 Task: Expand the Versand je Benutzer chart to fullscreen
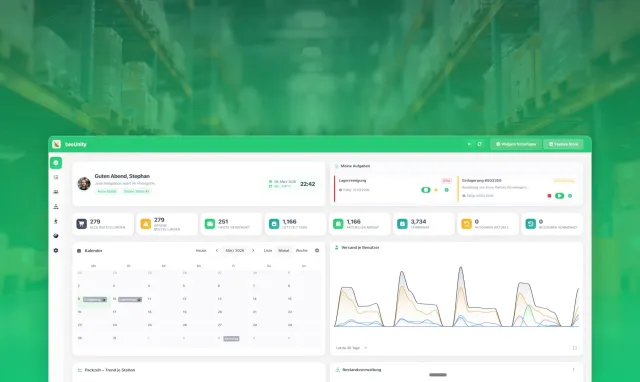pyautogui.click(x=574, y=348)
